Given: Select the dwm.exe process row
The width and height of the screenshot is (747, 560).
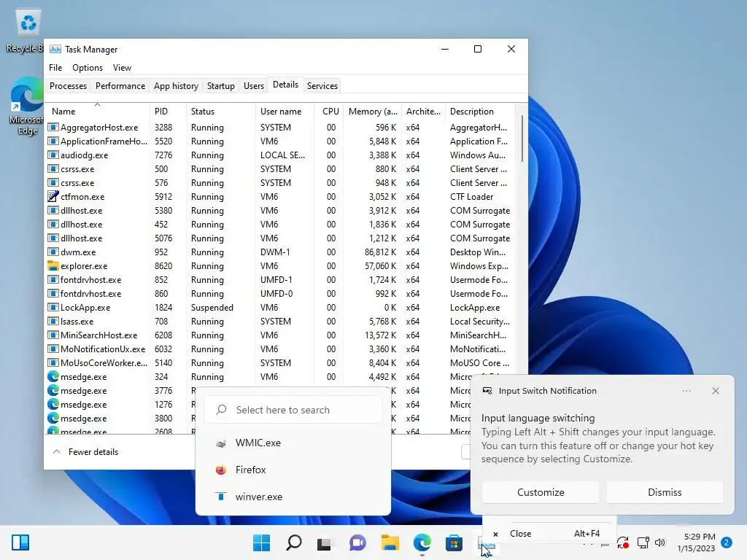Looking at the screenshot, I should 281,252.
